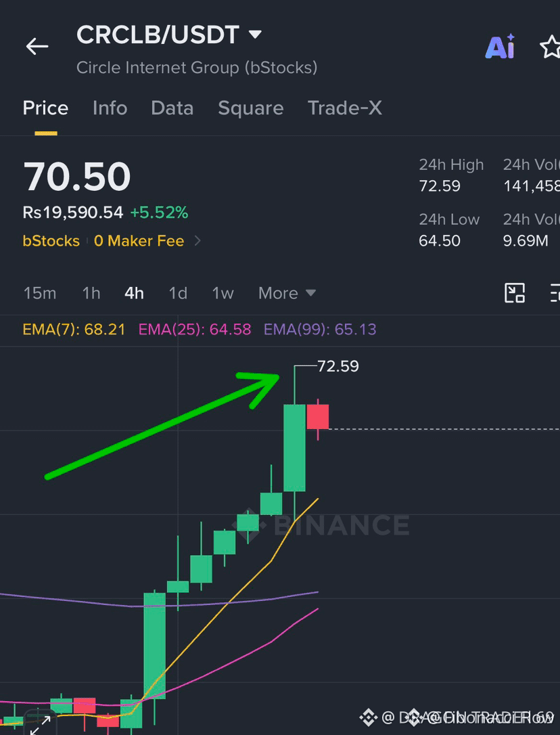The height and width of the screenshot is (735, 560).
Task: Switch to the Data tab
Action: [x=172, y=108]
